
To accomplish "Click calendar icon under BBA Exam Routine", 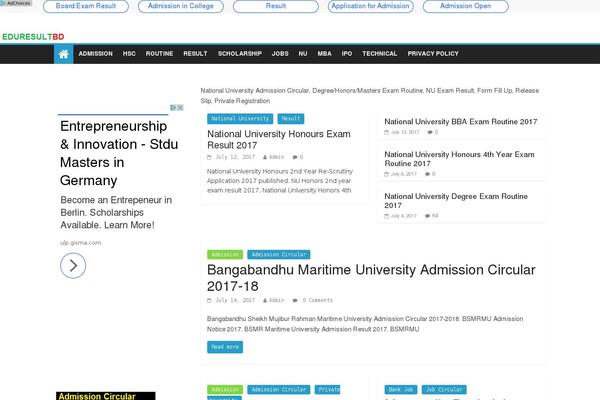I will coord(386,132).
